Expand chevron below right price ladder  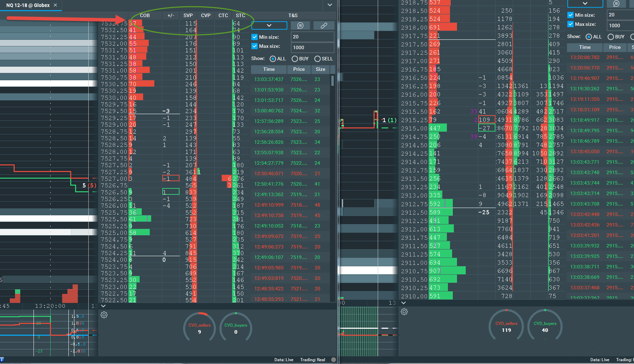coord(404,303)
